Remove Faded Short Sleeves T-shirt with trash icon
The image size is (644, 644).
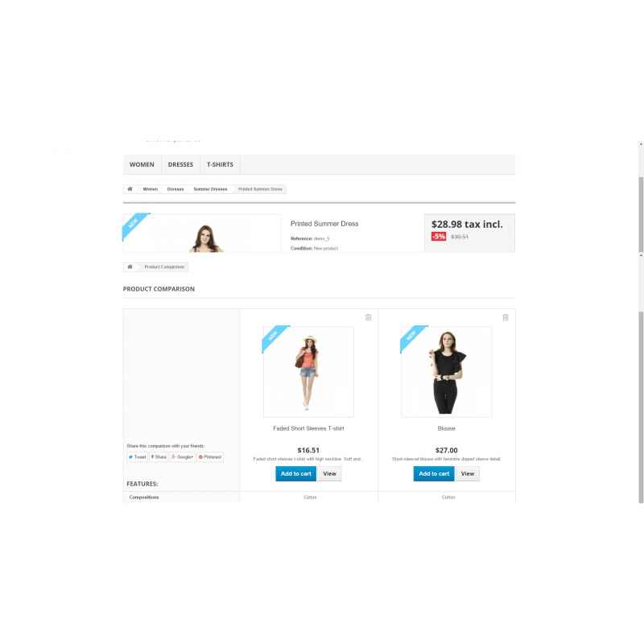pos(369,317)
